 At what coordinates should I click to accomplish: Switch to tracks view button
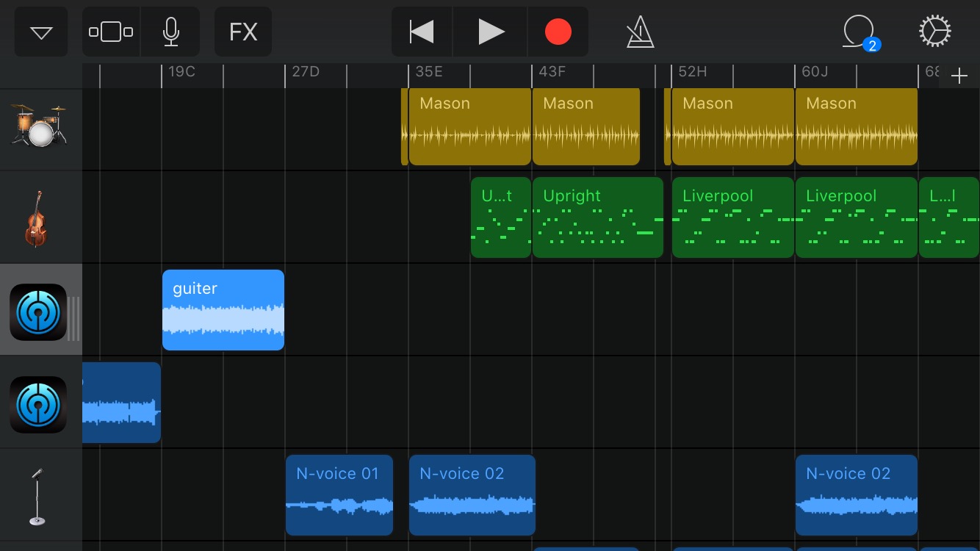111,32
